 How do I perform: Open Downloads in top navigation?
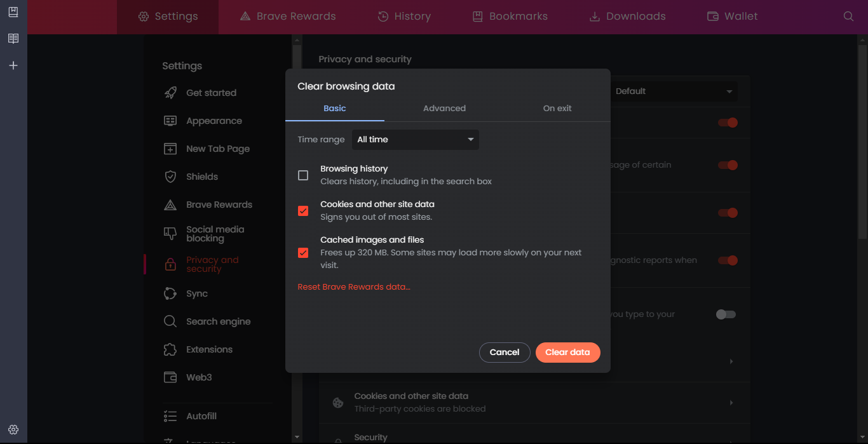[628, 17]
